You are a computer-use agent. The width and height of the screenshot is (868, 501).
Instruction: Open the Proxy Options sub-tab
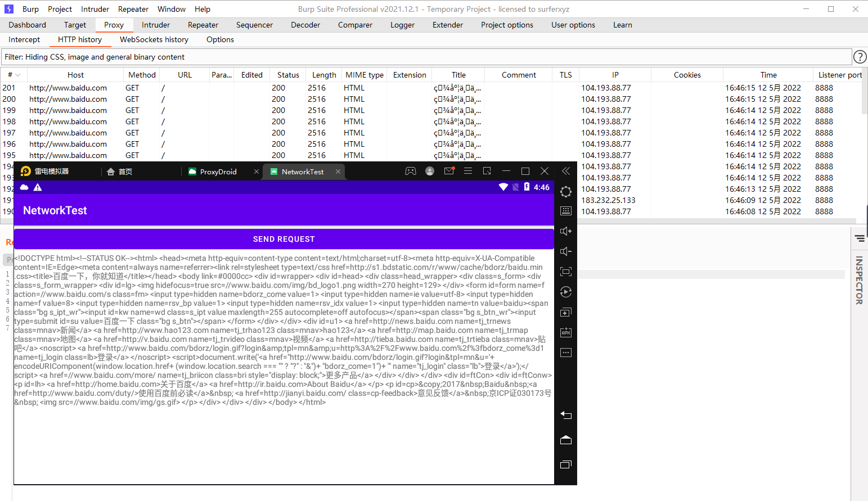(x=220, y=39)
